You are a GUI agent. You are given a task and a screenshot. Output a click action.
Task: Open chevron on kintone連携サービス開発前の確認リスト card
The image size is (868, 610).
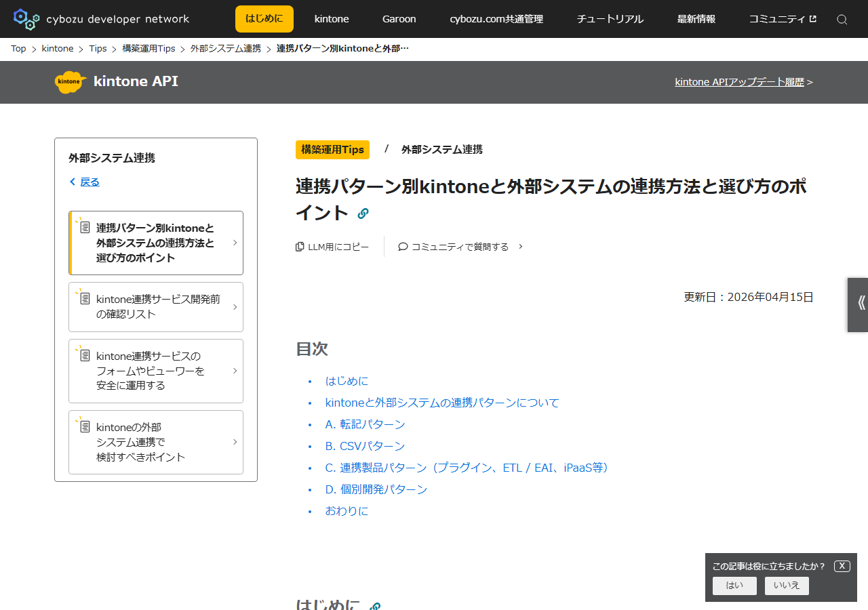235,307
